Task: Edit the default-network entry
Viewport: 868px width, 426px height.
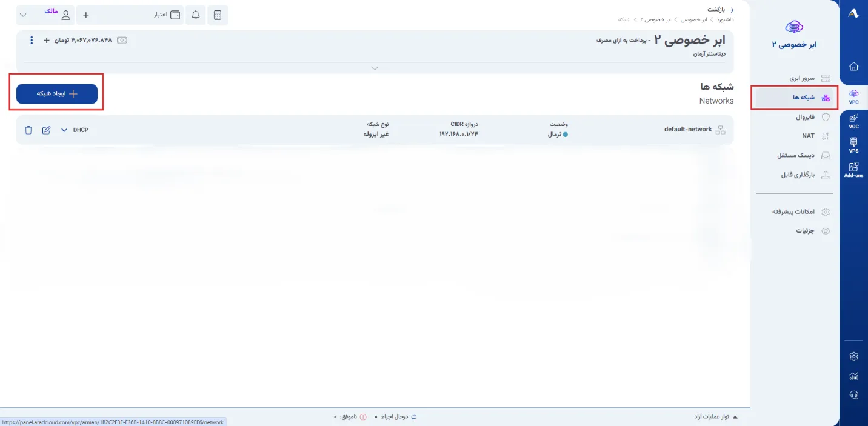Action: tap(46, 130)
